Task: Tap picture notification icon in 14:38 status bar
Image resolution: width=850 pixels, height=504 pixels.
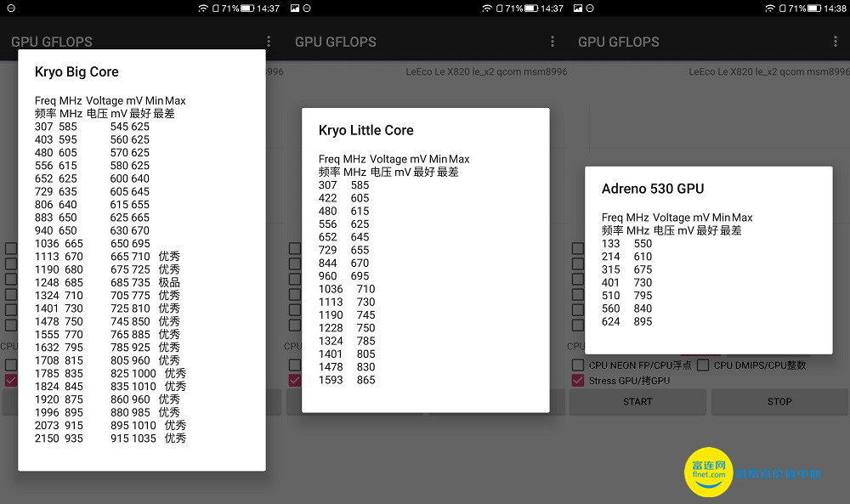Action: point(578,8)
